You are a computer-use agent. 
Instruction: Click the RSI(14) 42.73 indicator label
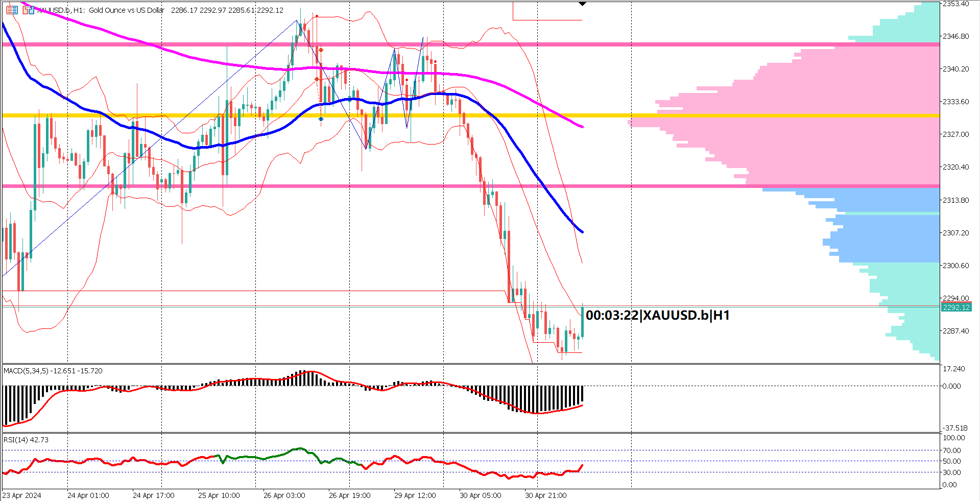coord(25,440)
